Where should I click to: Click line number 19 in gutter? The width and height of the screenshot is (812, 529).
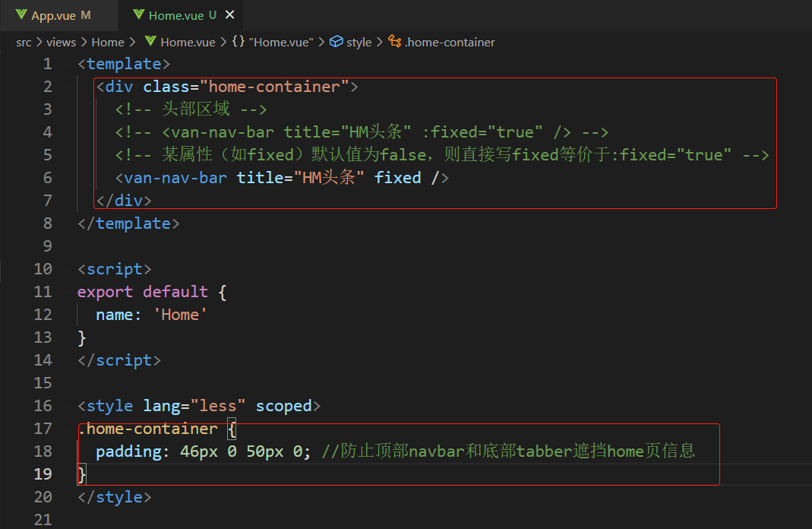(x=43, y=474)
